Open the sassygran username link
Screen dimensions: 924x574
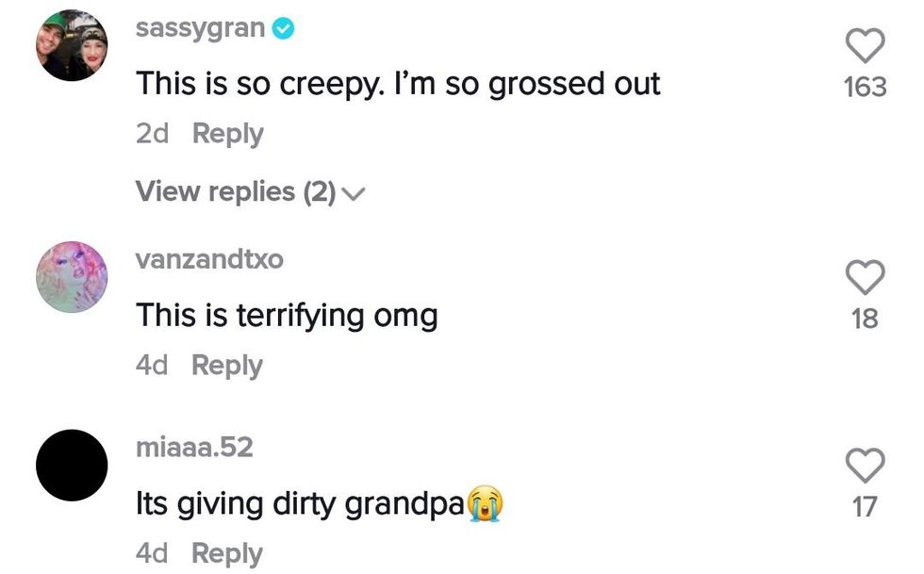tap(201, 28)
